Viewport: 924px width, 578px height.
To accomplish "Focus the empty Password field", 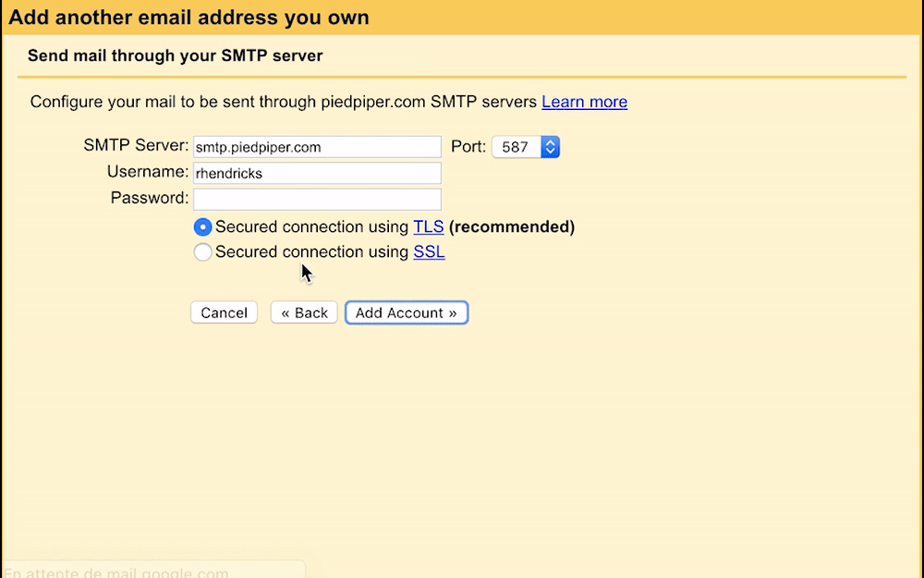I will [317, 200].
